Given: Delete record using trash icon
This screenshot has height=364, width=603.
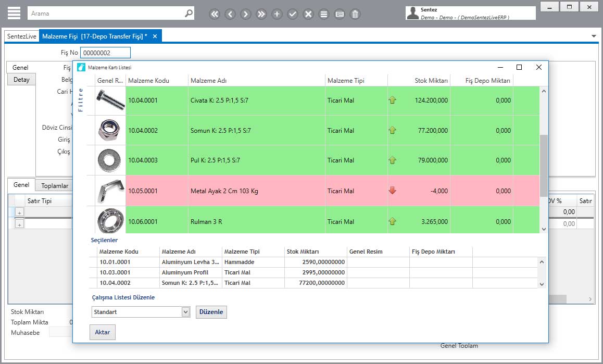Looking at the screenshot, I should [355, 14].
